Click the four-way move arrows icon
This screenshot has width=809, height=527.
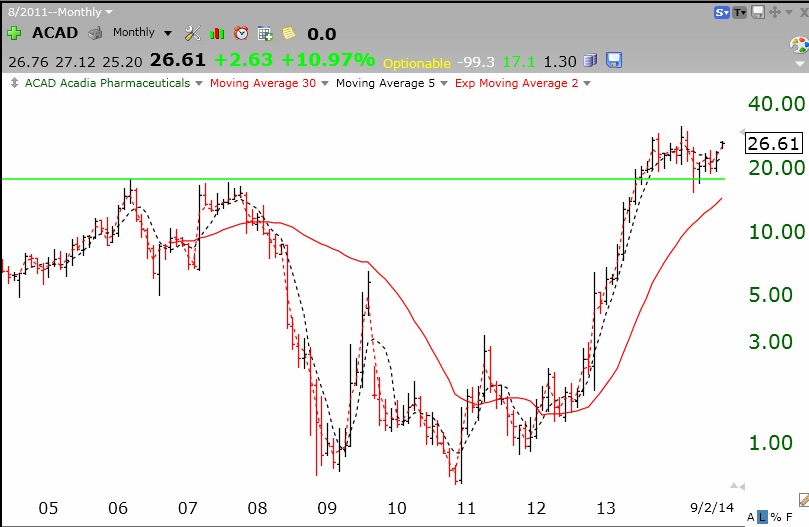click(774, 12)
